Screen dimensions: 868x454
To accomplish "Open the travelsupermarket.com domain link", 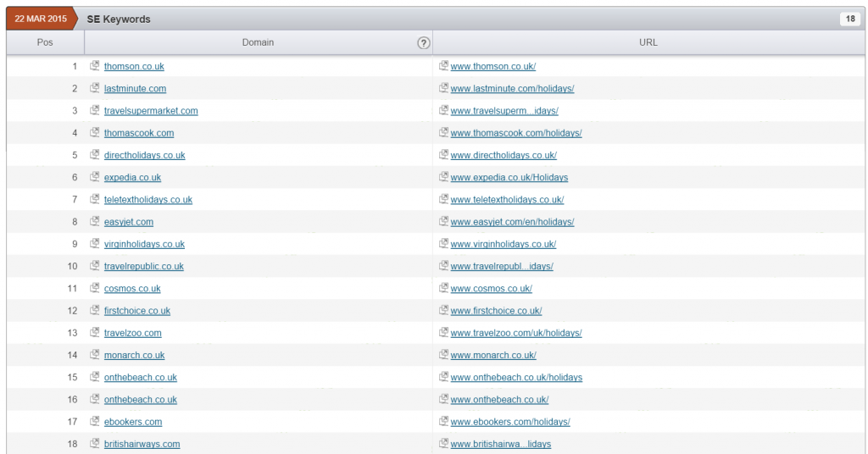I will (151, 111).
